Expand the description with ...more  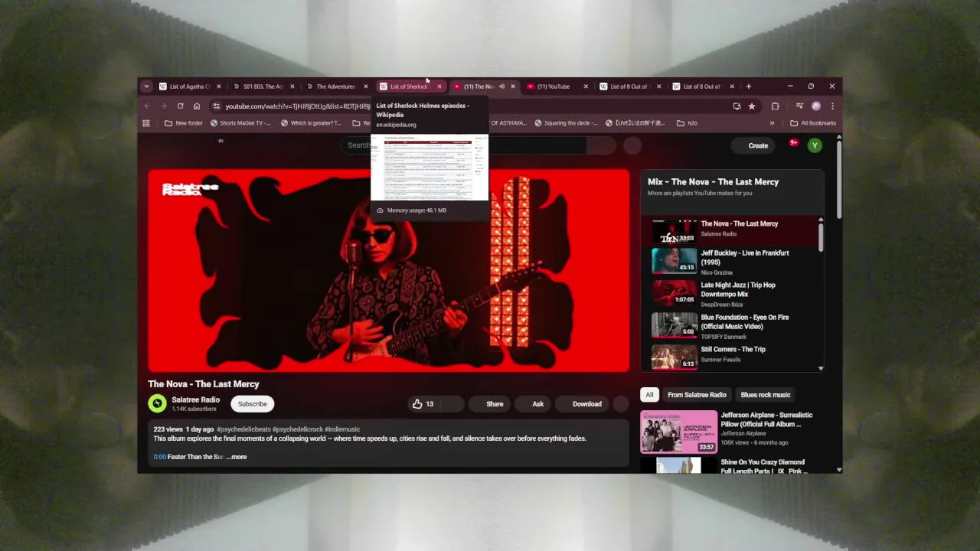point(237,457)
